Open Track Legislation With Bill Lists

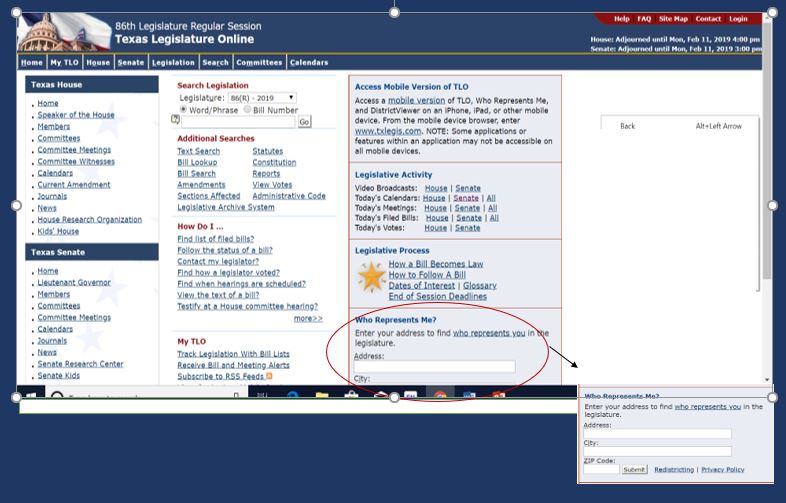[x=233, y=354]
